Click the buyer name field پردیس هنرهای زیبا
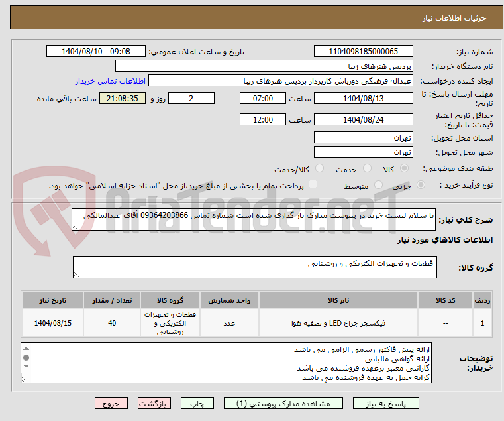Screen dimensions: 504x421 click(x=264, y=66)
